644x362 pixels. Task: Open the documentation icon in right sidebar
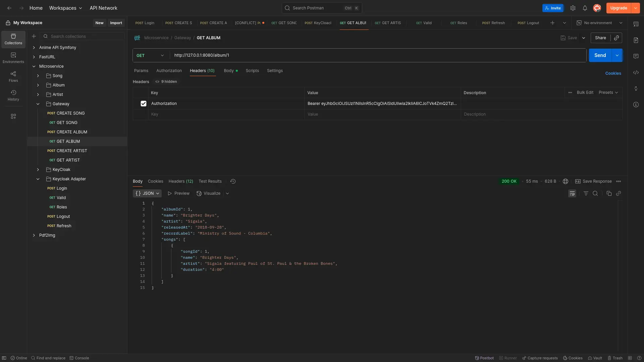pos(636,40)
